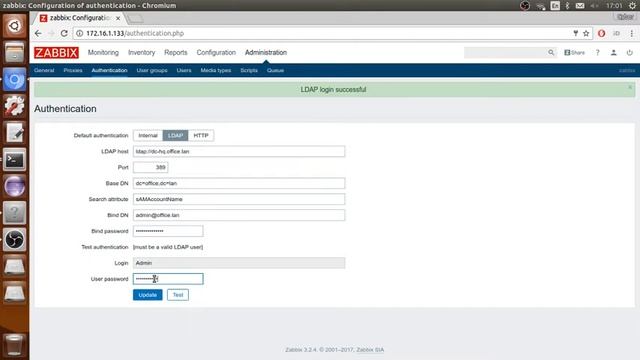
Task: Switch to the User groups submenu
Action: tap(152, 71)
